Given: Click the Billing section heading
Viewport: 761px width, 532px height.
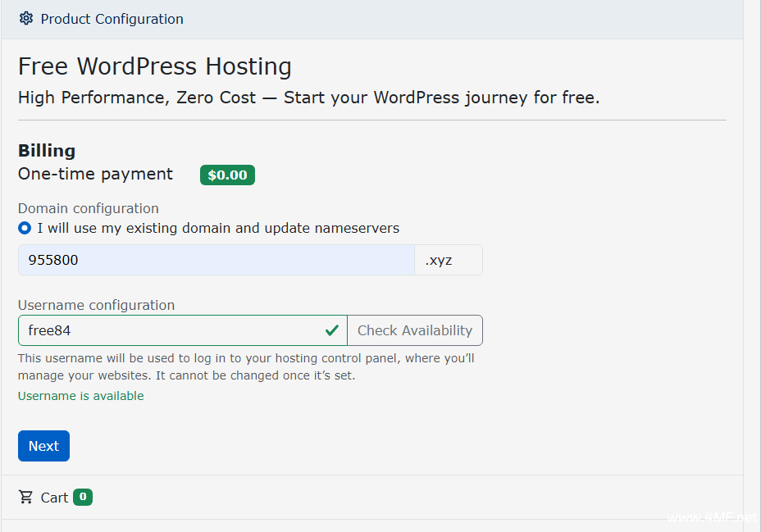Looking at the screenshot, I should pos(47,151).
